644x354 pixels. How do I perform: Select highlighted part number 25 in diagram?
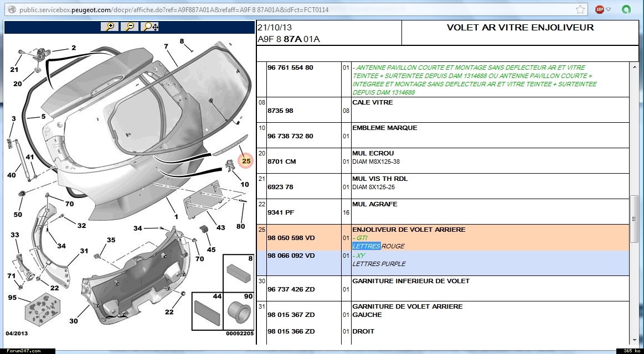coord(246,162)
